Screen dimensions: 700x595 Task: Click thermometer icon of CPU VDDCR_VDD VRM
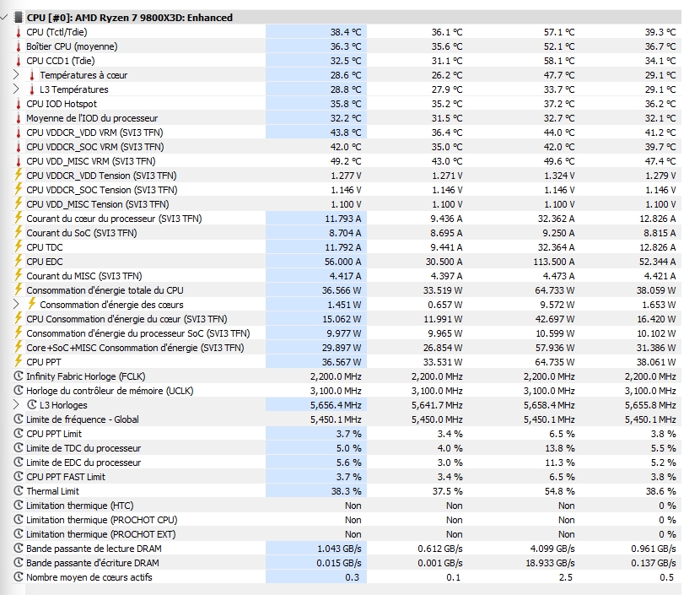coord(19,133)
